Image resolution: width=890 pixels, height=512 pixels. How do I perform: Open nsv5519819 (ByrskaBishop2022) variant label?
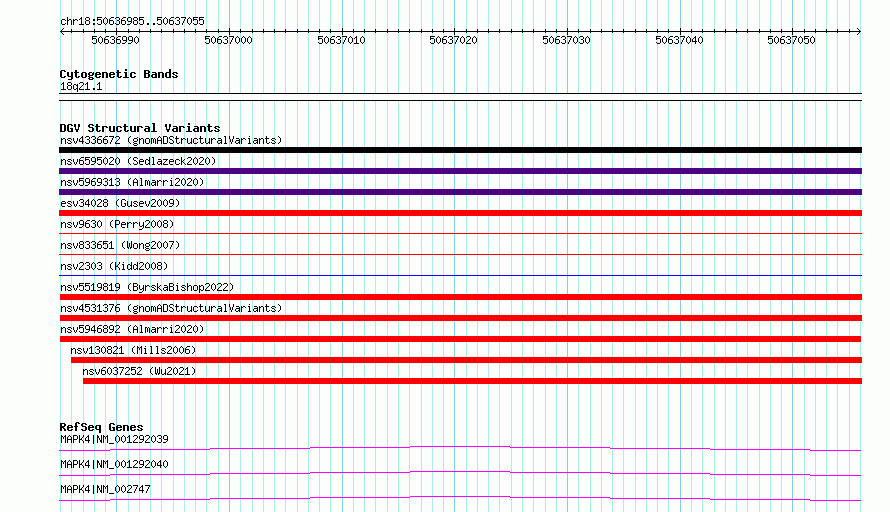(x=147, y=287)
